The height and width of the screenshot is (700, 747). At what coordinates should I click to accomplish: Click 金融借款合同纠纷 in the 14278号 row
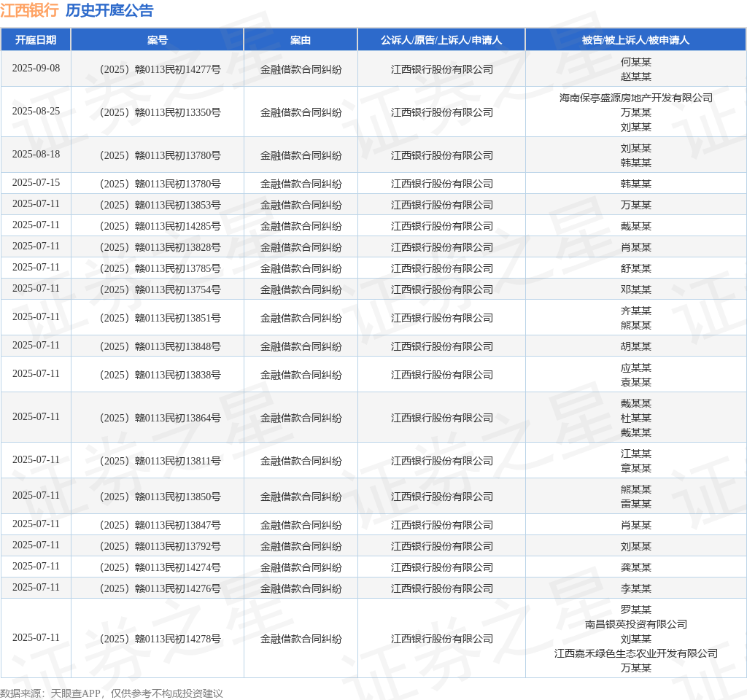[301, 639]
